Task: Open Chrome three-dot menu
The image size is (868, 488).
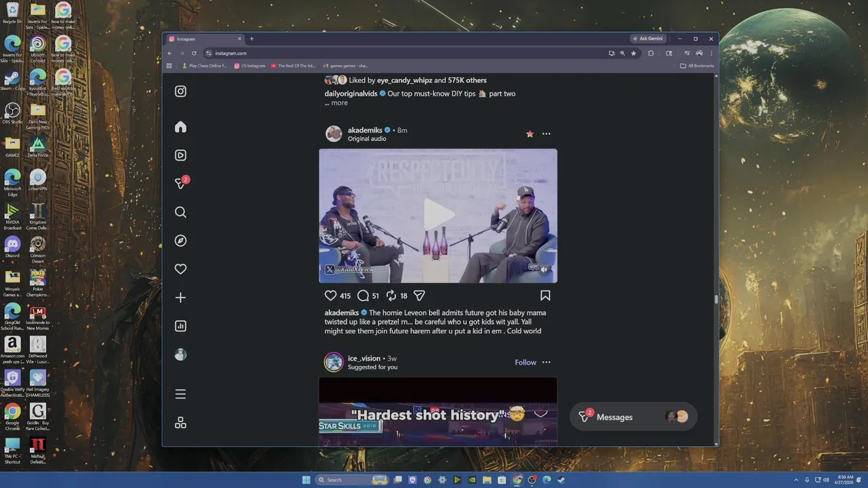Action: coord(711,53)
